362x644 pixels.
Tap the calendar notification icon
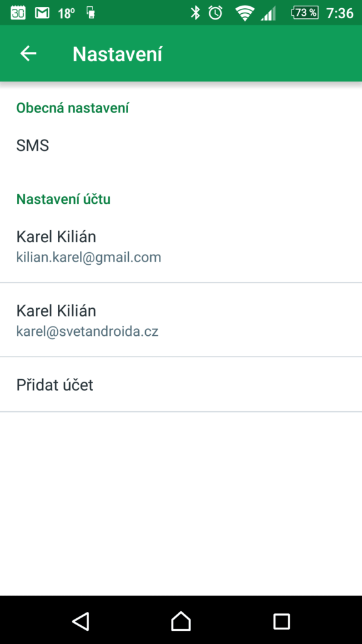pos(18,13)
